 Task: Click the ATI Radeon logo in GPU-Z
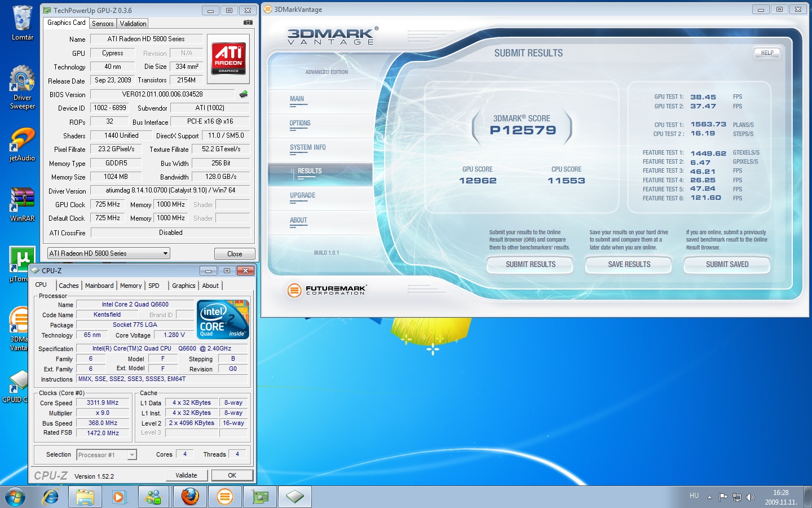click(x=229, y=59)
